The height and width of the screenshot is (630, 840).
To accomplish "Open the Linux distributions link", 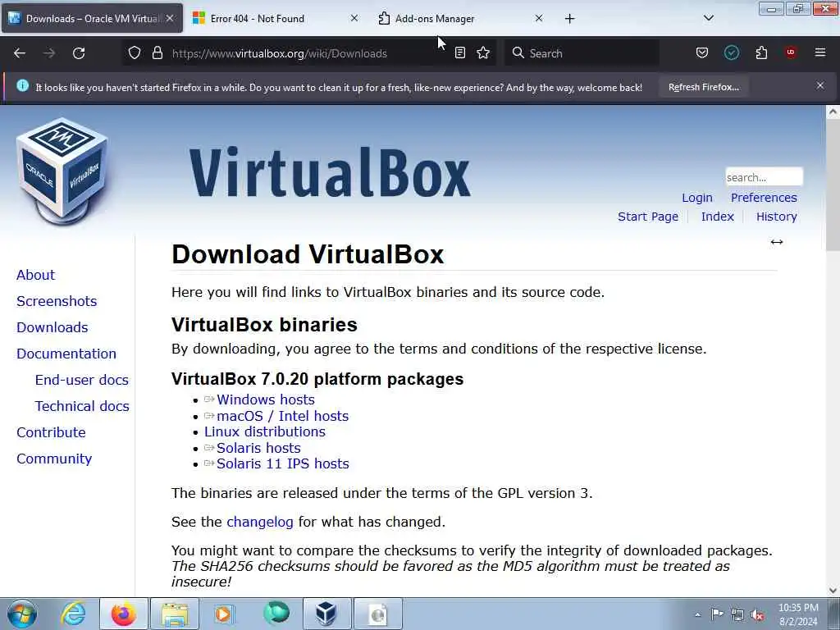I will click(x=265, y=431).
